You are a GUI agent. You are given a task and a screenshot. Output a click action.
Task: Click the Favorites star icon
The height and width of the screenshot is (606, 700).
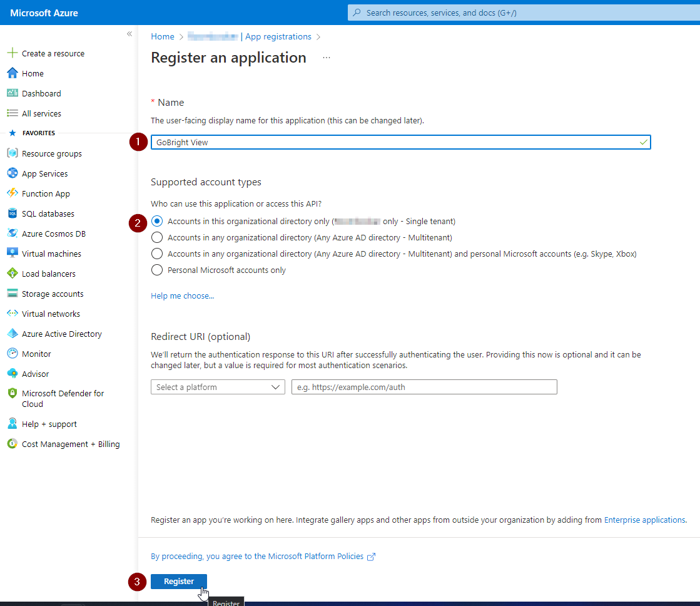13,133
